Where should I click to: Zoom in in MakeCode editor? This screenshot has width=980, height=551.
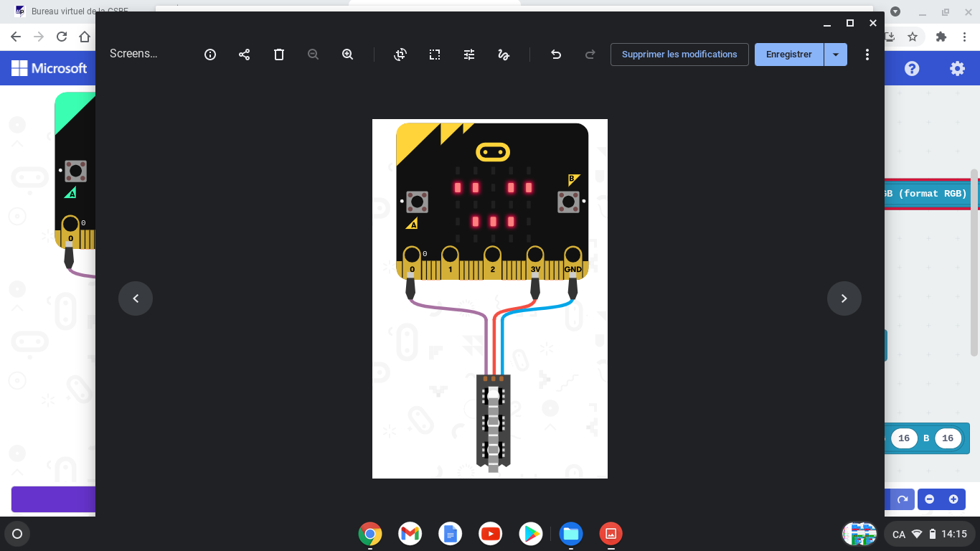coord(953,499)
